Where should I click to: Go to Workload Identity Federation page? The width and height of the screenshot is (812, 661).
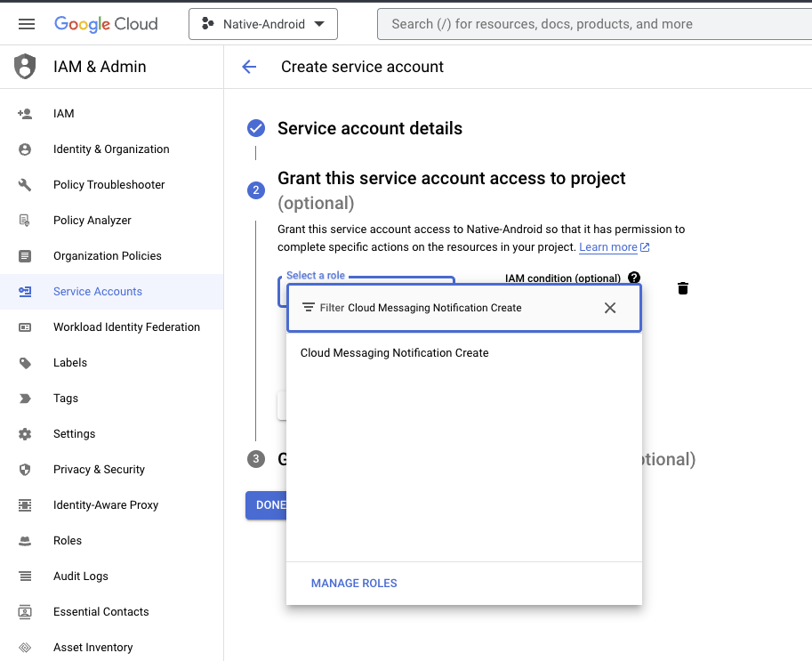[x=126, y=327]
